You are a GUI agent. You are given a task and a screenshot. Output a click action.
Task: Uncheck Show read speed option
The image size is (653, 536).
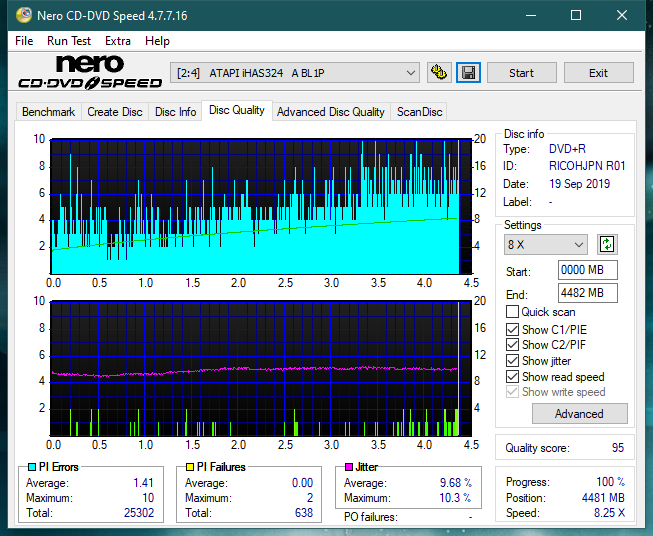tap(512, 376)
